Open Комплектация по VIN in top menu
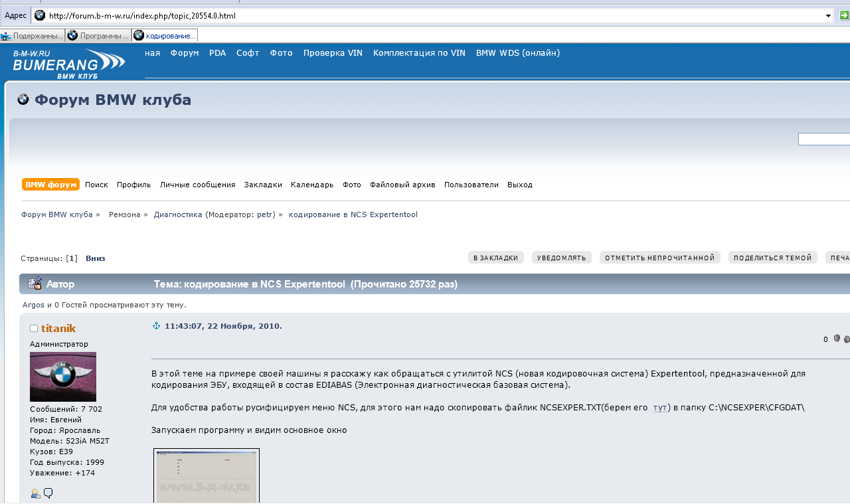The image size is (850, 504). [419, 53]
